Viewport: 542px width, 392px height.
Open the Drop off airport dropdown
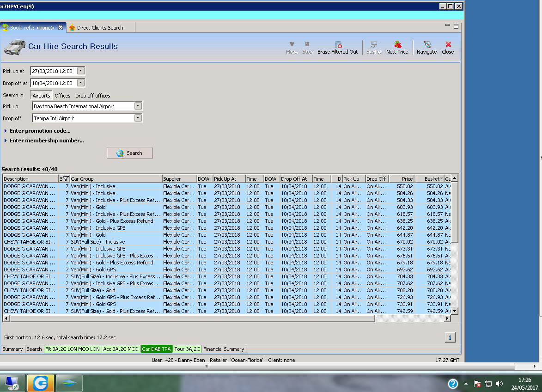click(138, 118)
